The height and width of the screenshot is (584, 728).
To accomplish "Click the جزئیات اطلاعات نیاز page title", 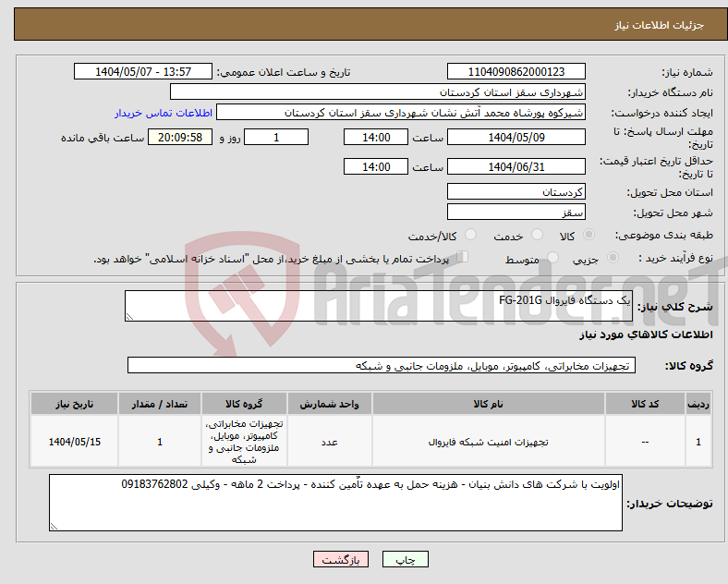I will click(660, 25).
